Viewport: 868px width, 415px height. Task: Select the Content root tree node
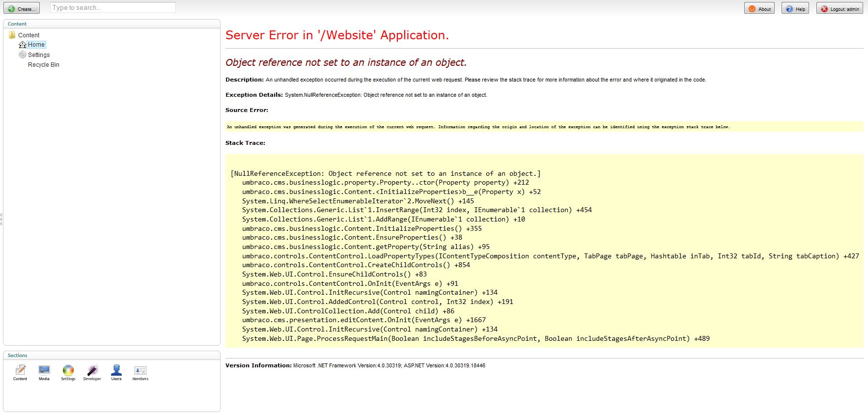pyautogui.click(x=29, y=35)
